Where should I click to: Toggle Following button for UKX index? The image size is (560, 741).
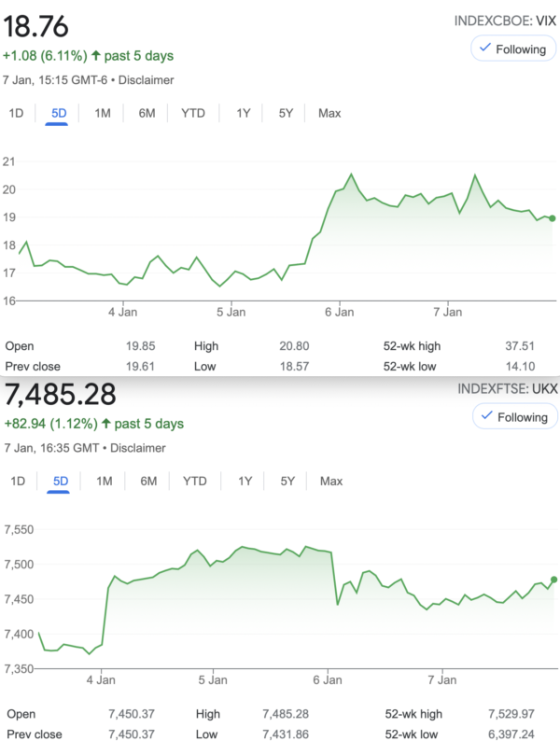(514, 416)
